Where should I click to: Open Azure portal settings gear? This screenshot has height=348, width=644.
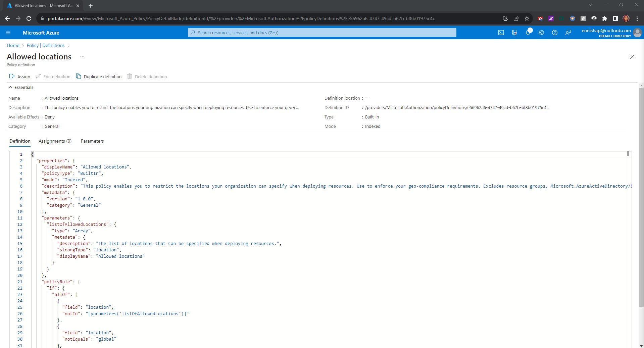[x=541, y=33]
